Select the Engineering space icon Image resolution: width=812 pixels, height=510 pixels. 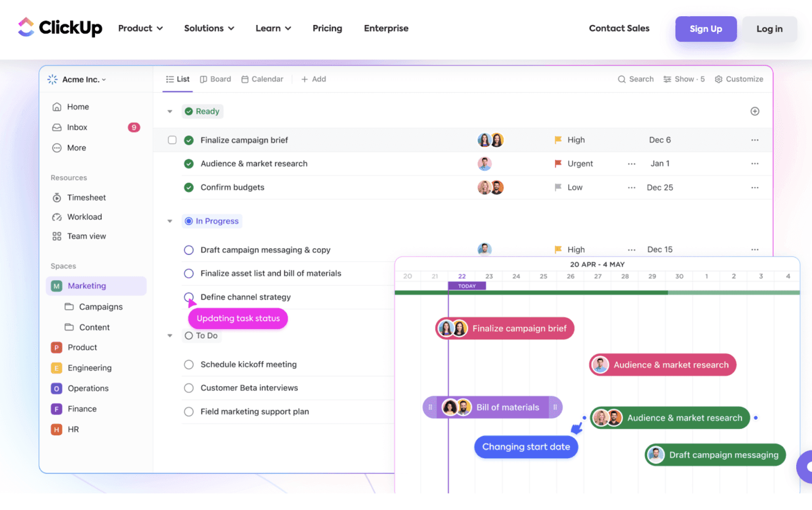[x=56, y=368]
